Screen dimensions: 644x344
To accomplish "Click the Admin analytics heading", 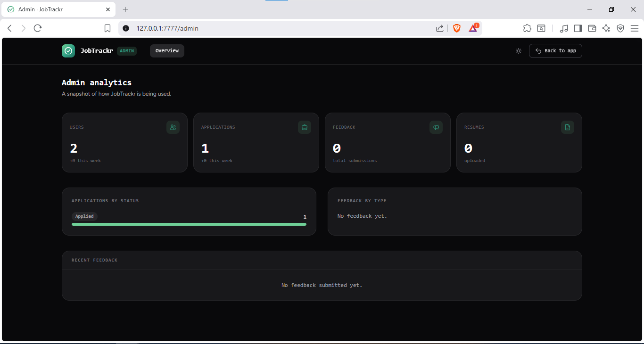I will click(97, 82).
